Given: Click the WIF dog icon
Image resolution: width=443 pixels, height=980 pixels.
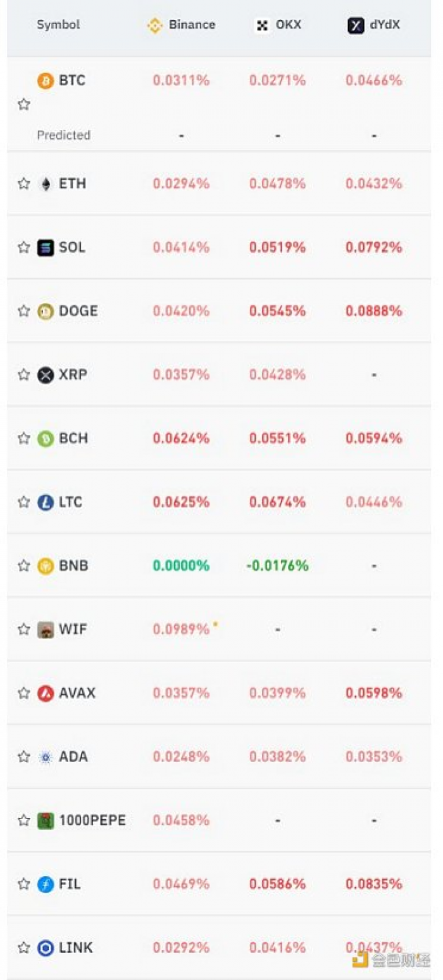Looking at the screenshot, I should [x=46, y=630].
